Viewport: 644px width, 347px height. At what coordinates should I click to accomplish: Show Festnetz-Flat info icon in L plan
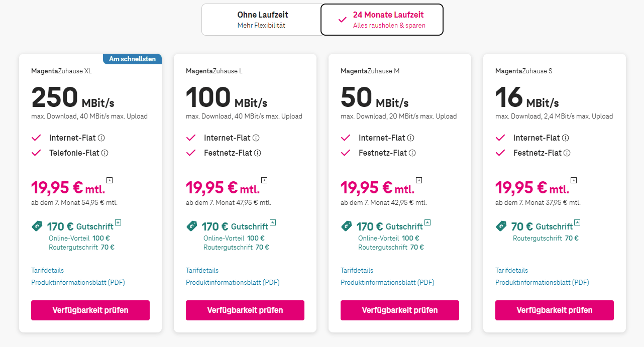[x=258, y=153]
